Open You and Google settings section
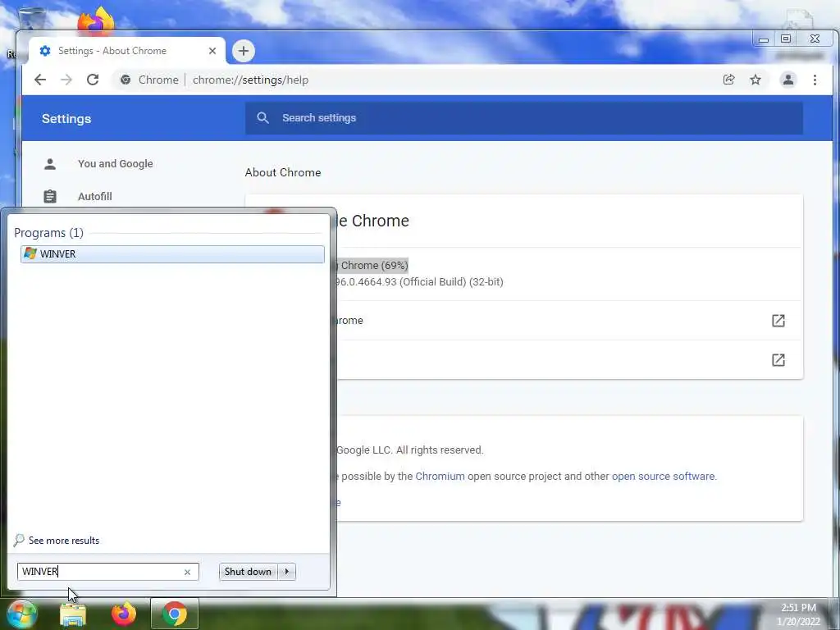Image resolution: width=840 pixels, height=630 pixels. [x=115, y=164]
